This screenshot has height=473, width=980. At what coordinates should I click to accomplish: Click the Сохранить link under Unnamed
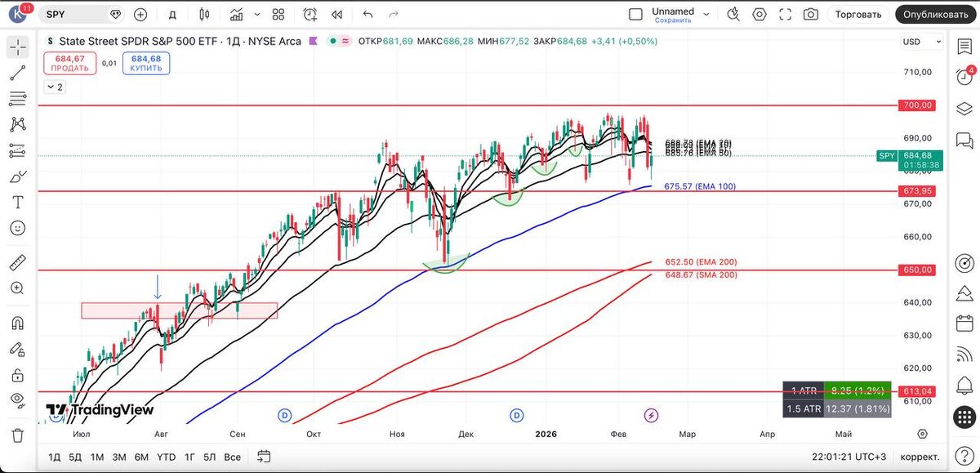[673, 20]
